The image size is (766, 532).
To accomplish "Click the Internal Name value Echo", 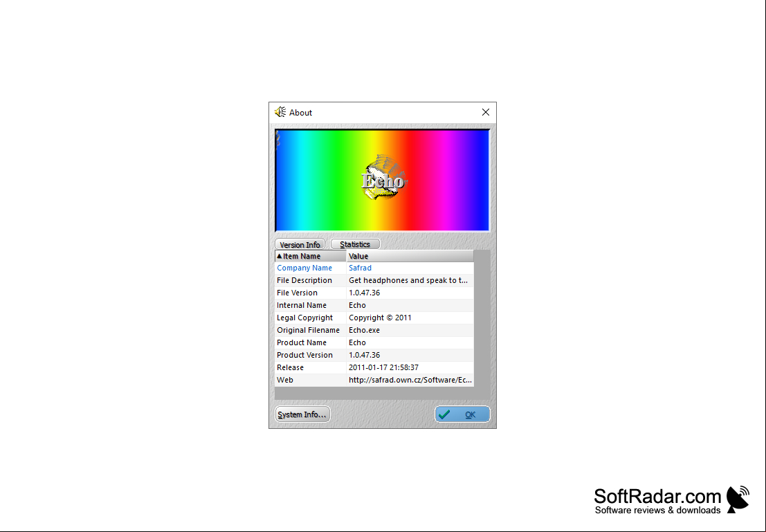I will click(x=357, y=305).
